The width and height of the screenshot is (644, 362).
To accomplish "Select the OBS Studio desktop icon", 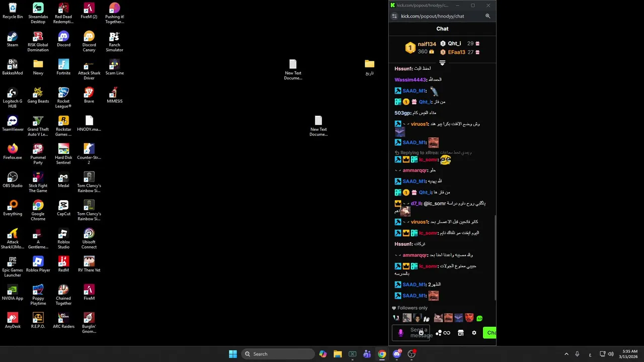I will [x=13, y=179].
